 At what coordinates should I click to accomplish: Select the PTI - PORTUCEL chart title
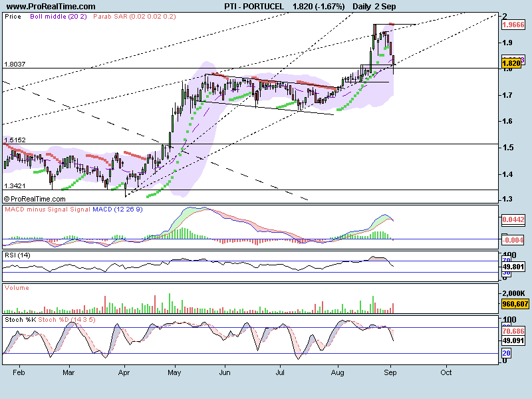(254, 7)
